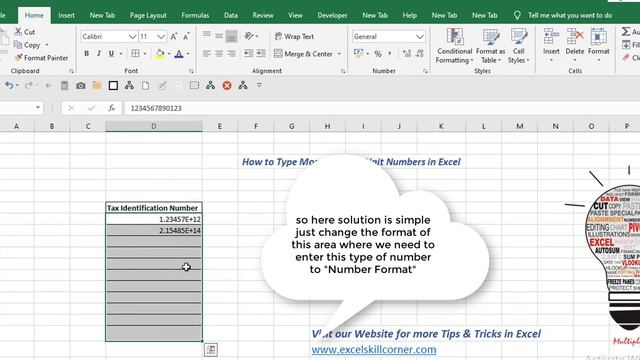This screenshot has height=360, width=640.
Task: Switch to the Formulas tab
Action: click(195, 15)
